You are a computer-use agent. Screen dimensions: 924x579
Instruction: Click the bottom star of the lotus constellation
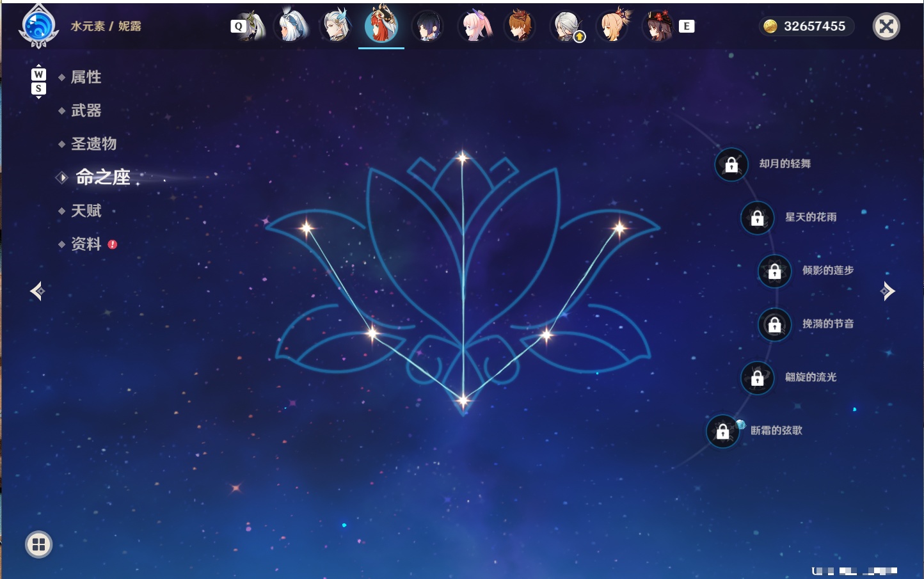[463, 401]
